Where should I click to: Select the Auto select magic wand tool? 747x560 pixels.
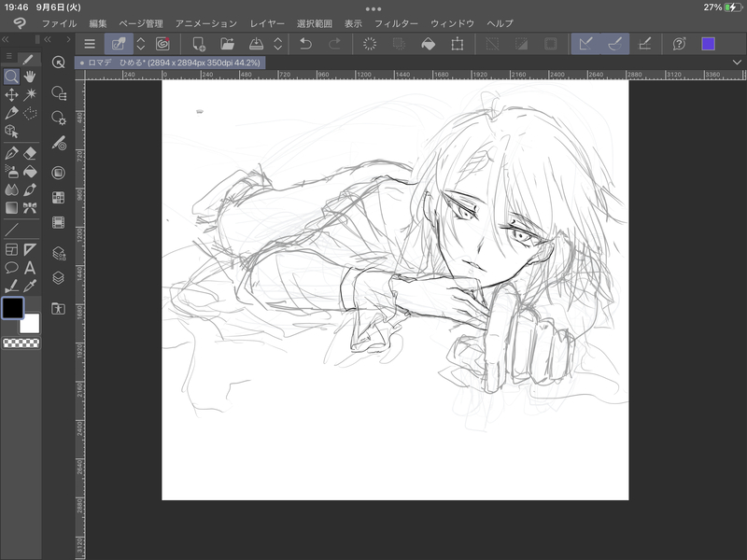coord(30,95)
